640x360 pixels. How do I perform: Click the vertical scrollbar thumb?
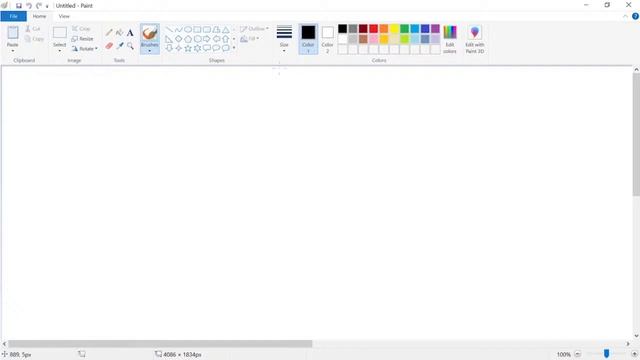(x=636, y=135)
